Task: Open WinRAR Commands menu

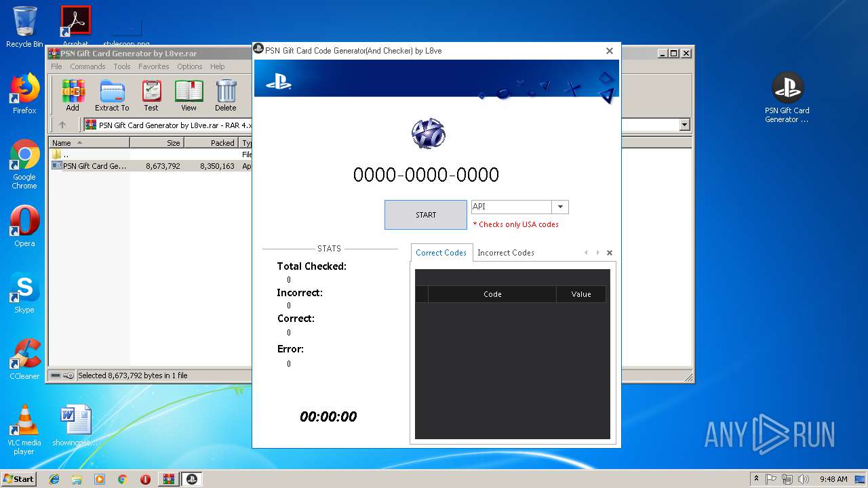Action: click(x=87, y=66)
